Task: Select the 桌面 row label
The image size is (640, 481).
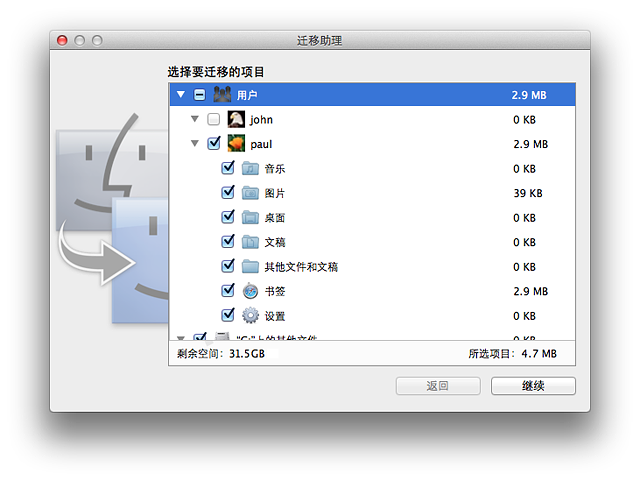Action: click(275, 218)
